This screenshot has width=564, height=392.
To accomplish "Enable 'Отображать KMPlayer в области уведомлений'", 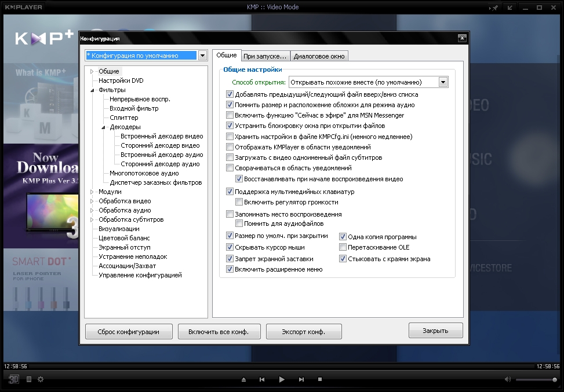I will pyautogui.click(x=230, y=146).
